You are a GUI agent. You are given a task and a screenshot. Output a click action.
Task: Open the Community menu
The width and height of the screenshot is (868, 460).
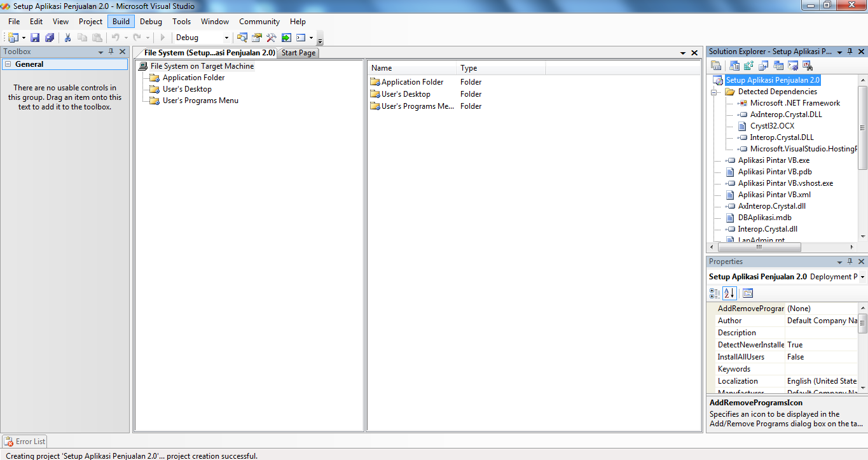(x=259, y=22)
